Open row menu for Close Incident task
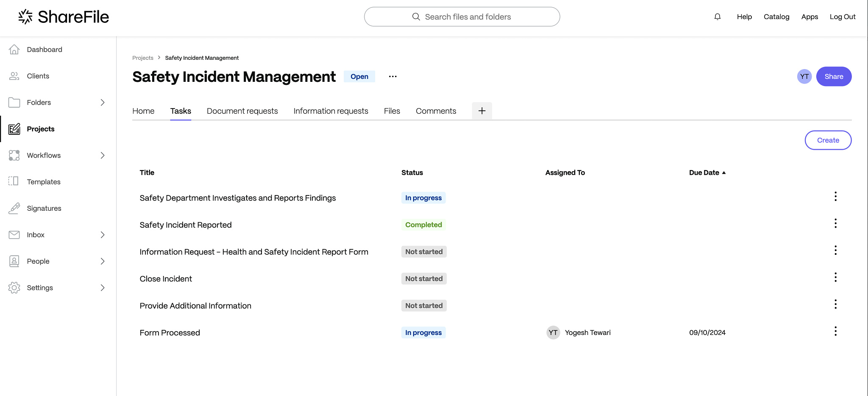The image size is (868, 396). 835,277
